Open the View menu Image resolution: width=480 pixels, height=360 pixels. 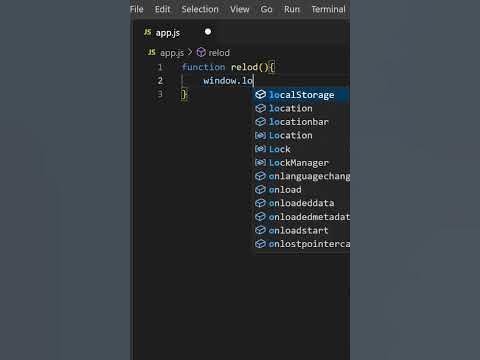(x=240, y=9)
